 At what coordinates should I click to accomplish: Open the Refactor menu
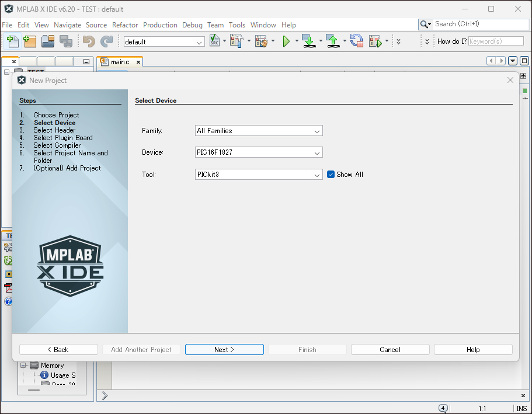point(125,25)
